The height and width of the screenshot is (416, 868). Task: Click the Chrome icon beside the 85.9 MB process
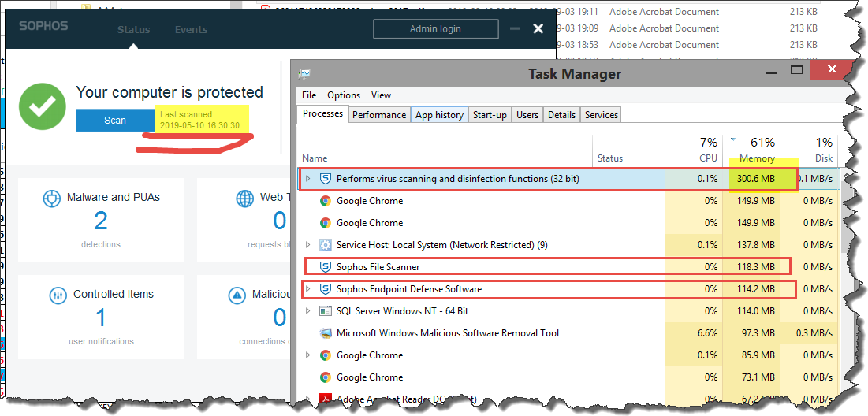coord(326,355)
